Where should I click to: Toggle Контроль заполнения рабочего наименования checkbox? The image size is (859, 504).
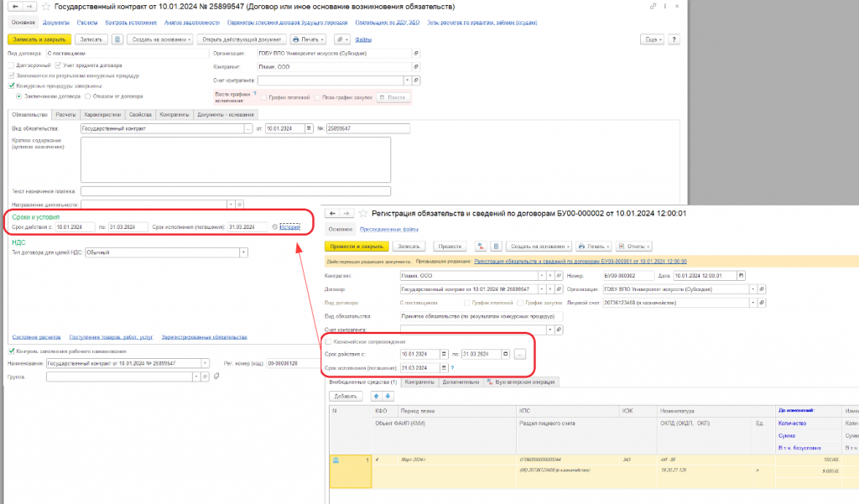point(11,351)
